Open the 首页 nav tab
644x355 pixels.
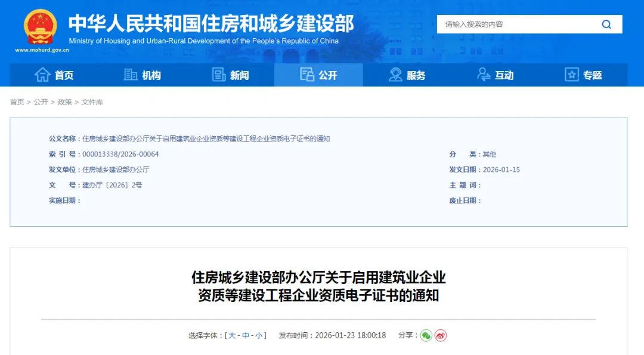pos(54,75)
